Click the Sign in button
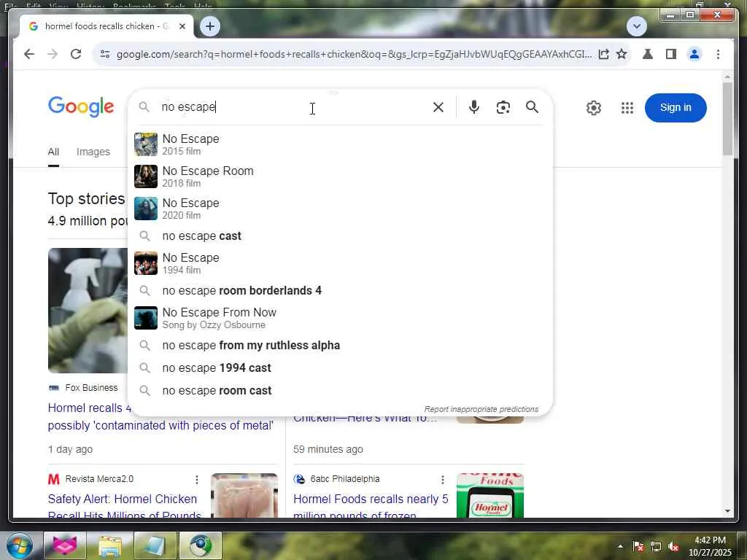The height and width of the screenshot is (560, 747). tap(675, 108)
